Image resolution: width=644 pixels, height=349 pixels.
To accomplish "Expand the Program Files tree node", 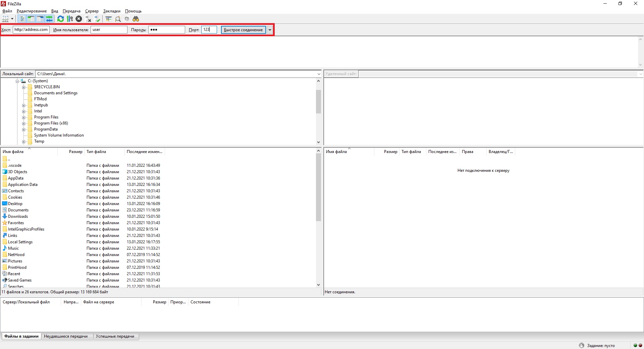I will (24, 117).
